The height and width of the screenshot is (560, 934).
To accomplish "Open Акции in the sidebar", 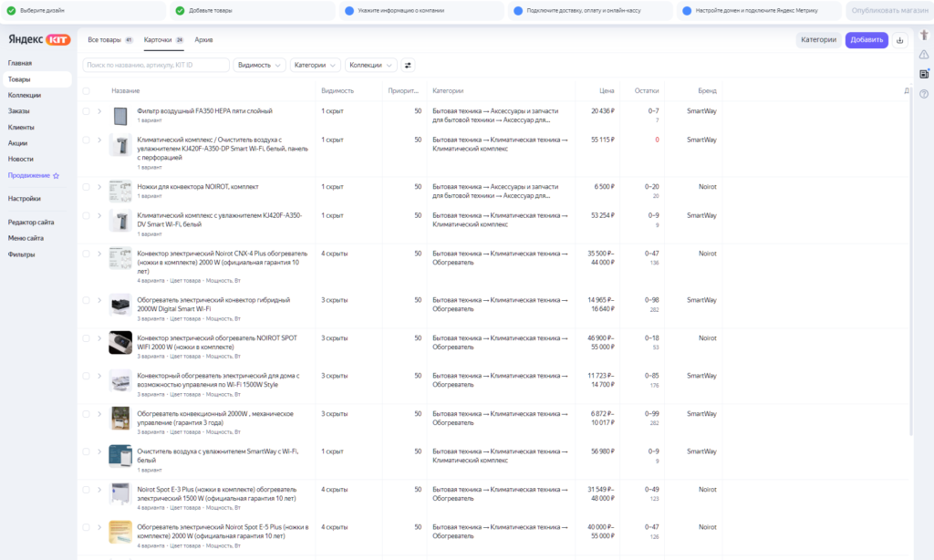I will [x=17, y=143].
